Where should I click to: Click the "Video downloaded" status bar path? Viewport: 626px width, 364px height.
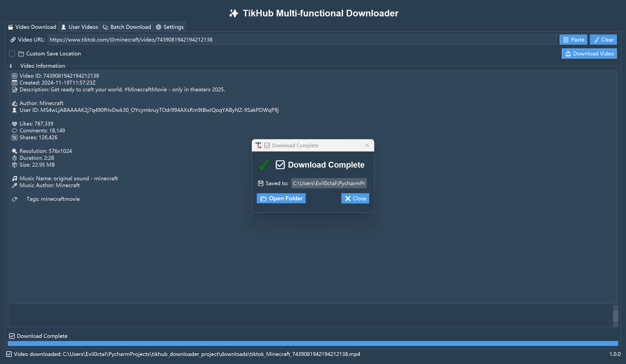(x=187, y=354)
